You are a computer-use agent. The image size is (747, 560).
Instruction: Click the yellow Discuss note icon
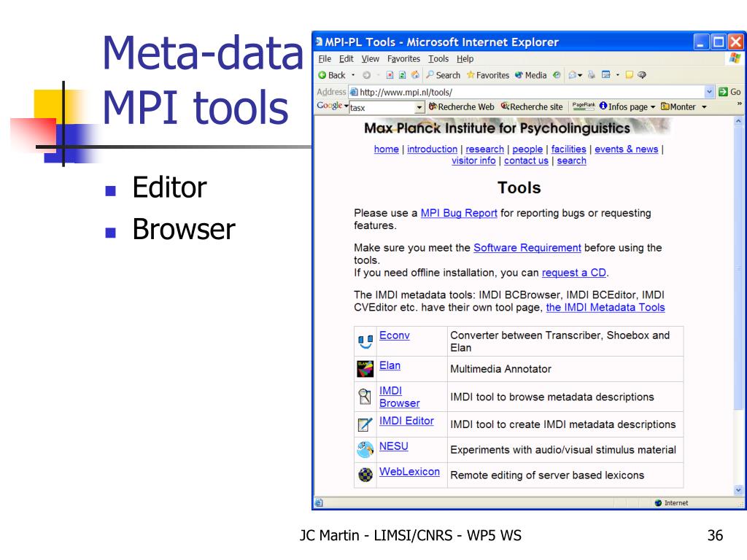click(630, 75)
